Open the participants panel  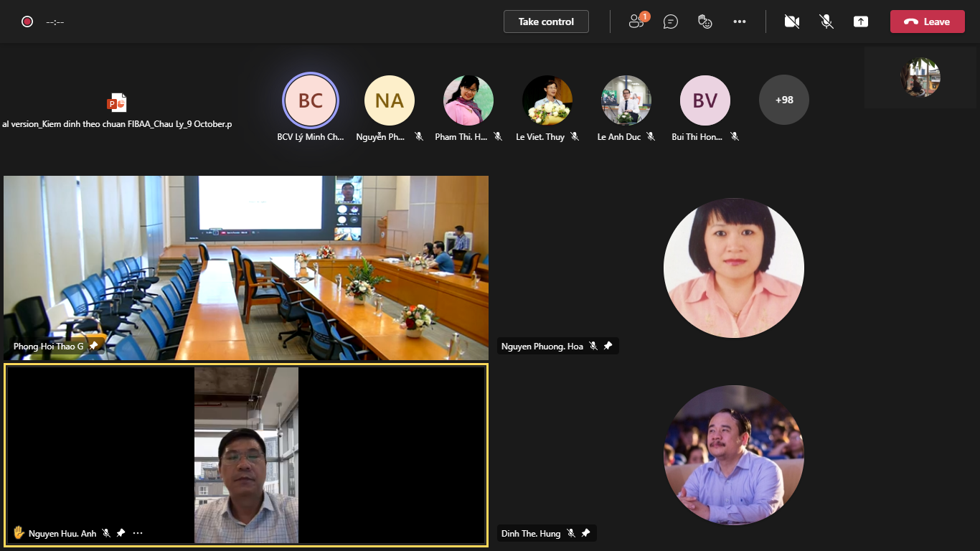click(636, 21)
